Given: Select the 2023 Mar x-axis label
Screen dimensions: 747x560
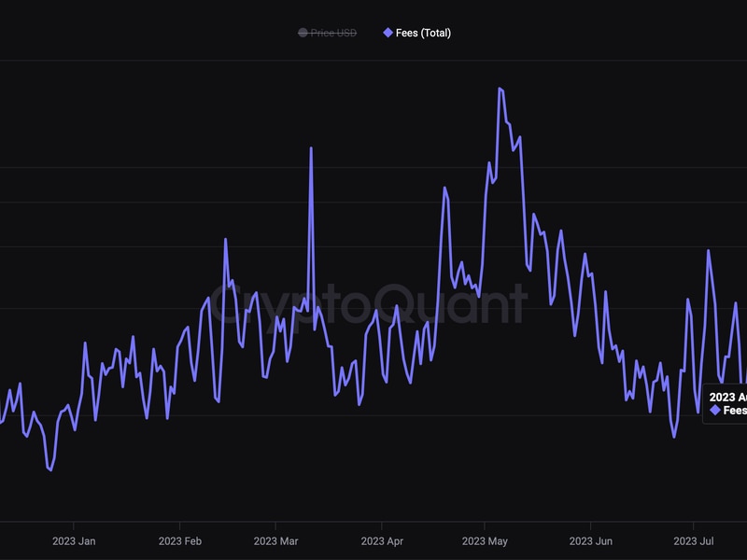Looking at the screenshot, I should [x=275, y=541].
